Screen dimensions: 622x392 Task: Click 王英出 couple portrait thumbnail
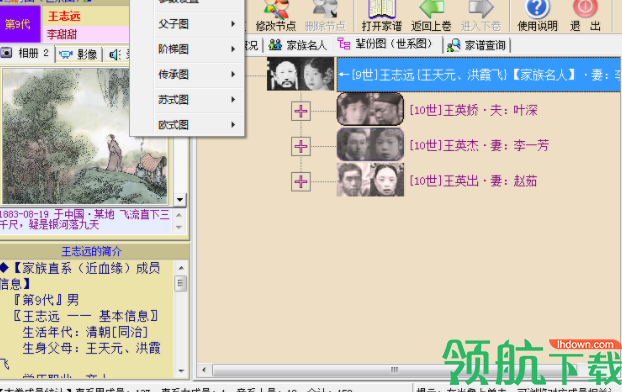click(370, 180)
